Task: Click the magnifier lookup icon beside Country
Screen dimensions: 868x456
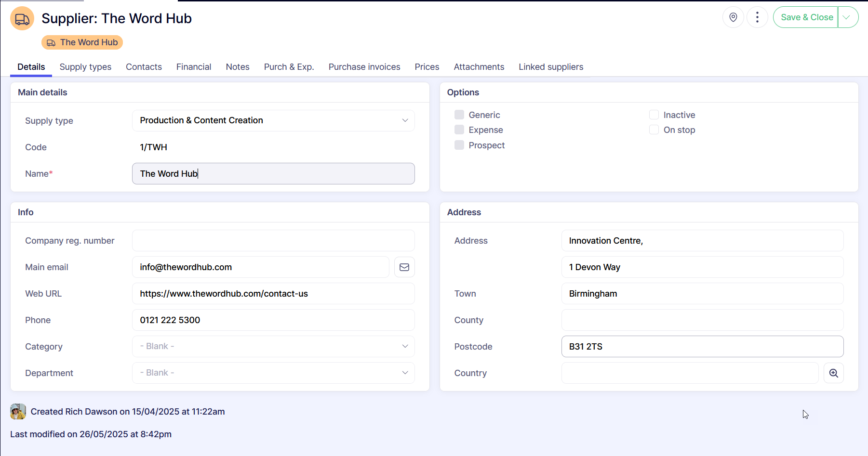Action: (833, 373)
